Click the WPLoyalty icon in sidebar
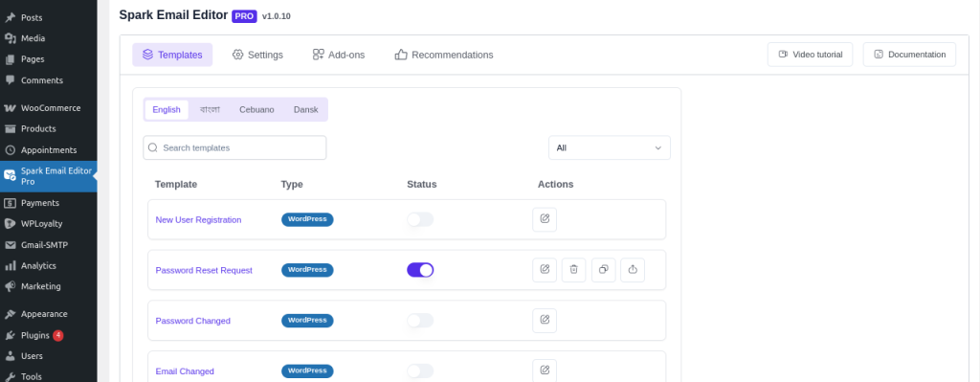980x382 pixels. pyautogui.click(x=10, y=223)
